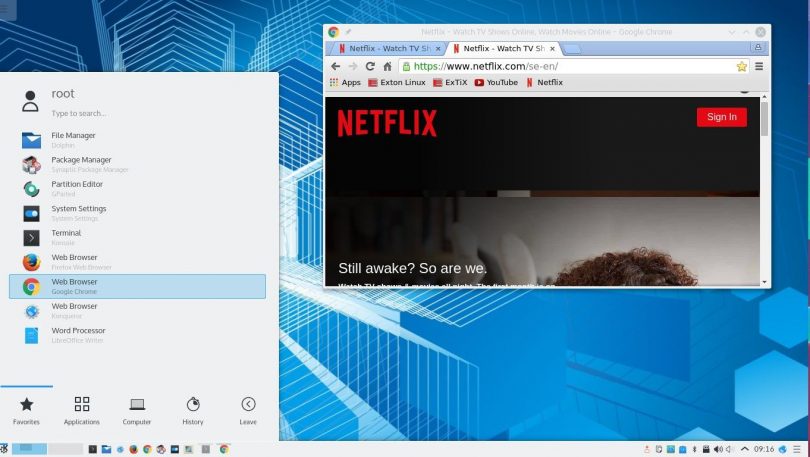Open Chrome's home page button
810x457 pixels.
tap(387, 66)
